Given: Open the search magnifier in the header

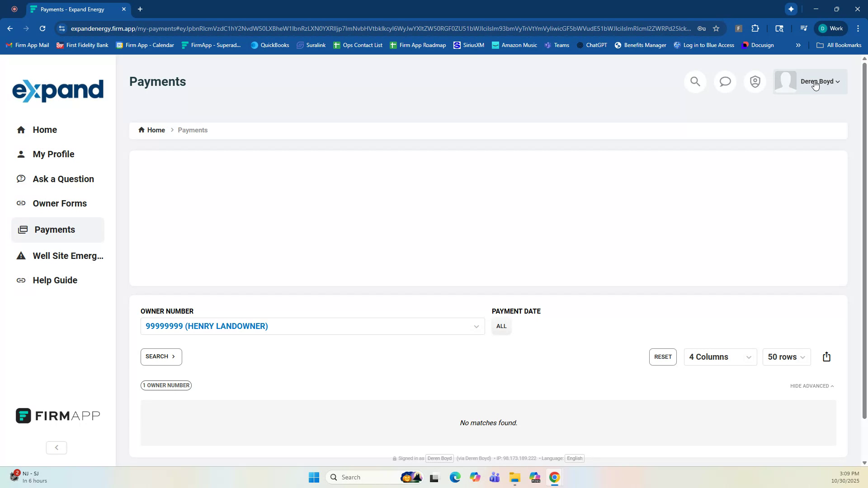Looking at the screenshot, I should [x=695, y=82].
